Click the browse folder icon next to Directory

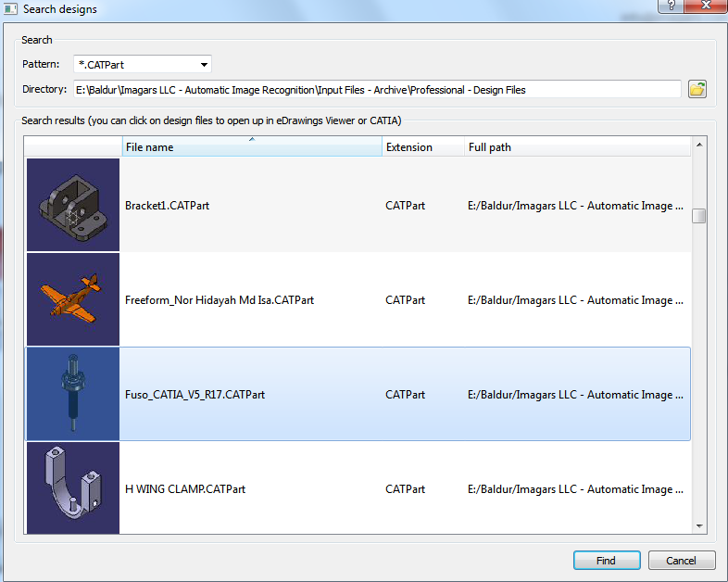coord(697,89)
